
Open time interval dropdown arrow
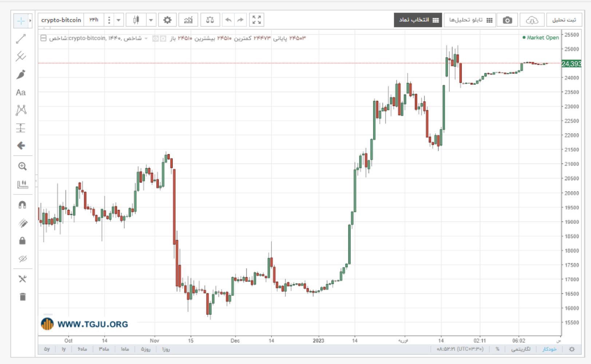(118, 20)
